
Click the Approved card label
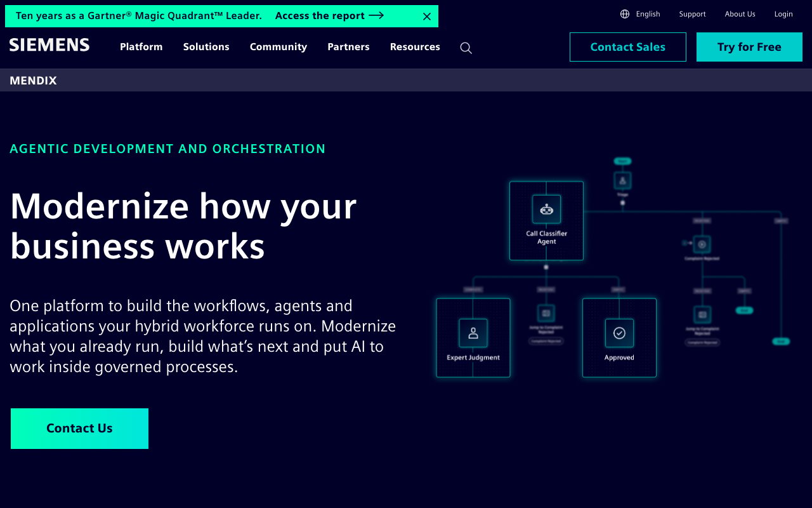coord(619,358)
